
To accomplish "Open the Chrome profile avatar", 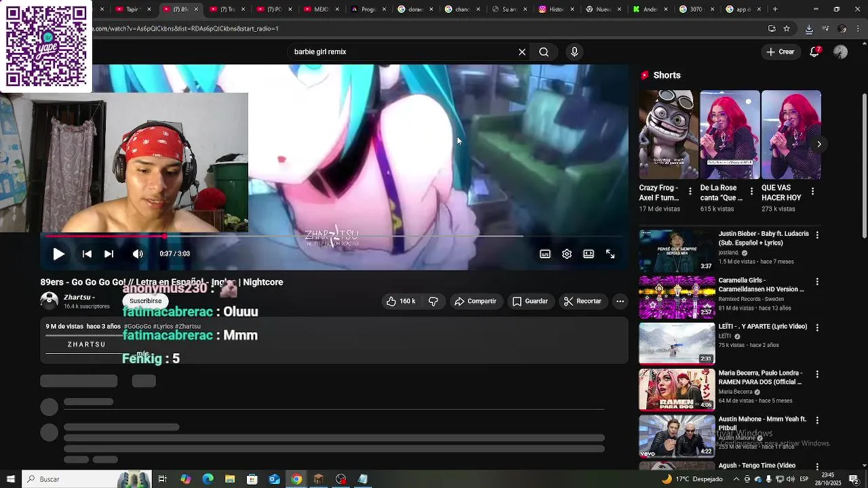I will point(842,28).
